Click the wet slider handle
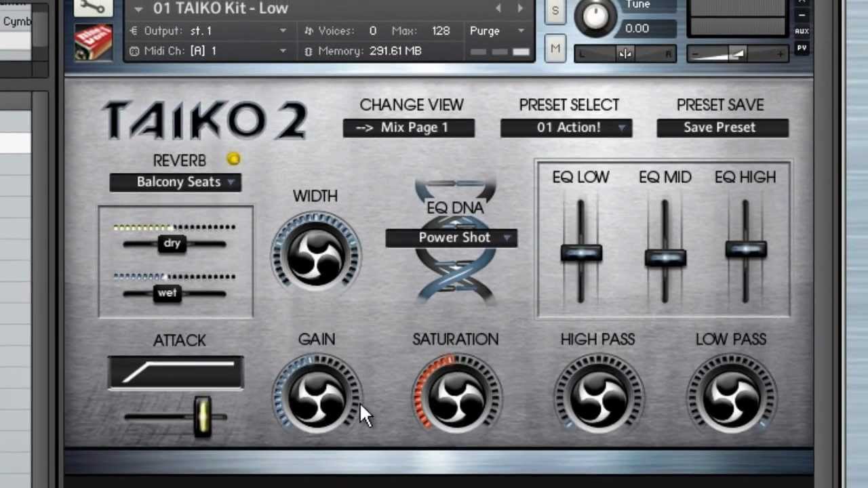The height and width of the screenshot is (488, 868). click(167, 293)
